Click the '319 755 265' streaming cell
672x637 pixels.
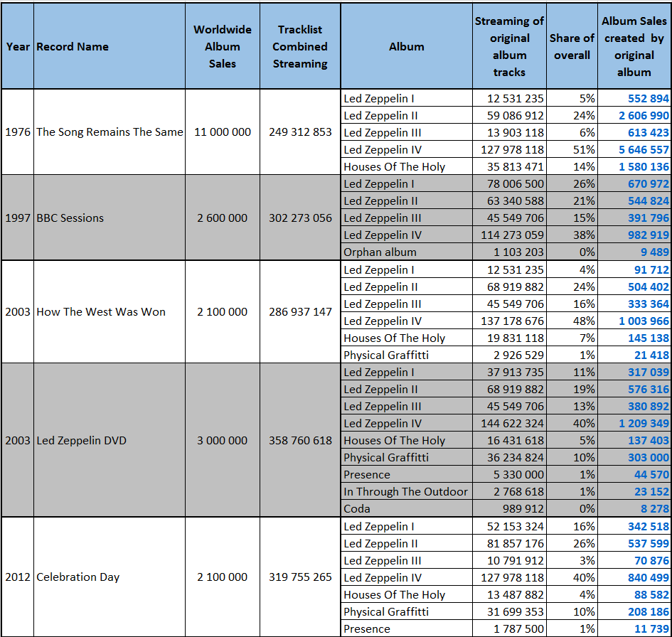pos(300,577)
